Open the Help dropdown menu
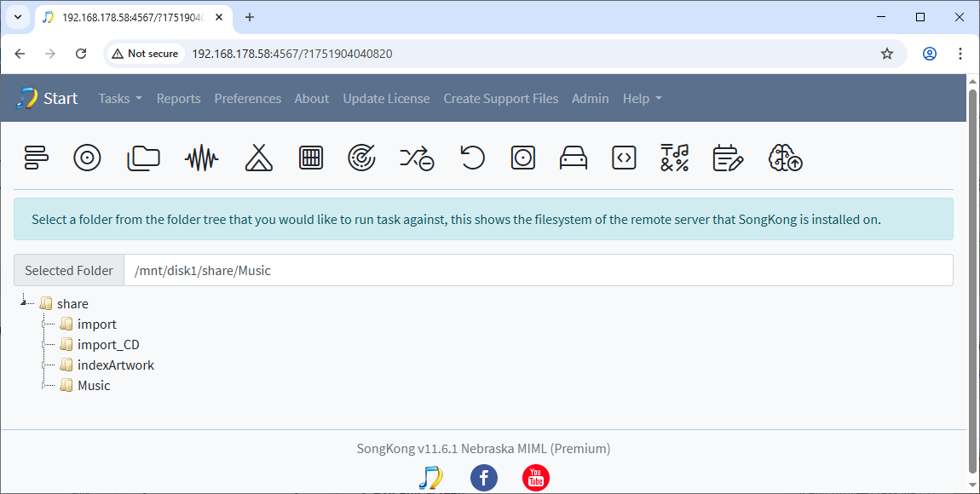980x494 pixels. tap(642, 99)
